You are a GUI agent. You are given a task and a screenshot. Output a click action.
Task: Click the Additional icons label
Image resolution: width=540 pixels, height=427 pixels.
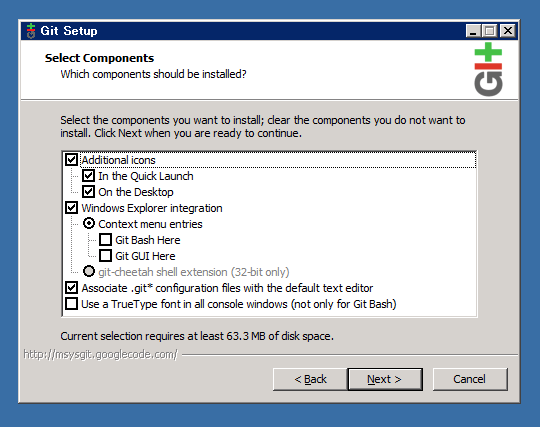coord(118,160)
